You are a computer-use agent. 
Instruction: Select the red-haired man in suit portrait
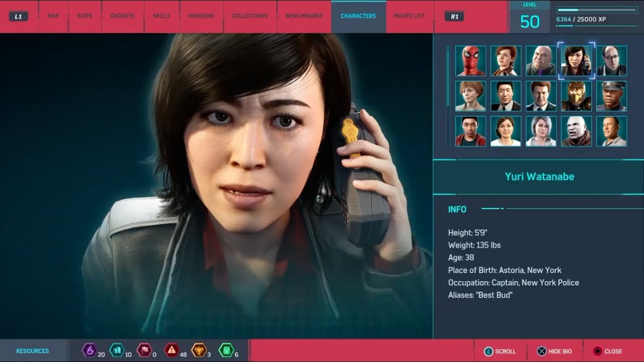click(x=541, y=96)
